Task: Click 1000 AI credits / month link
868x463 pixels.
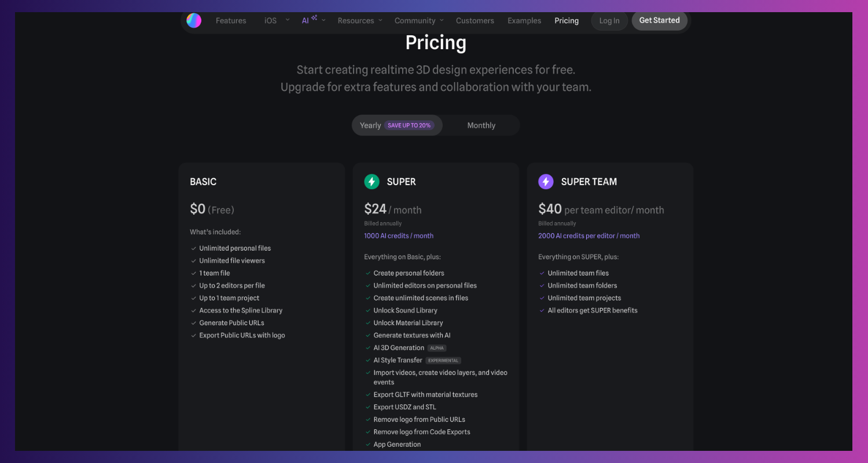Action: point(399,236)
